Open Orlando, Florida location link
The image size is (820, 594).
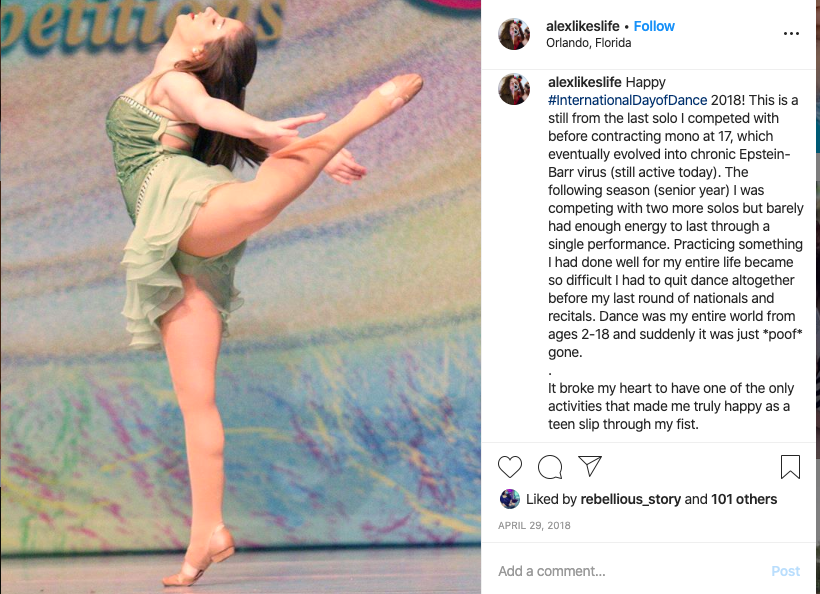coord(588,43)
